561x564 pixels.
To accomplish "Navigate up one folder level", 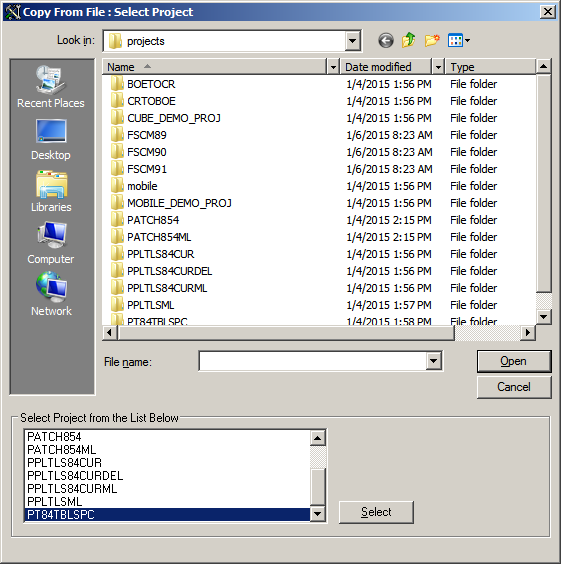I will point(409,40).
